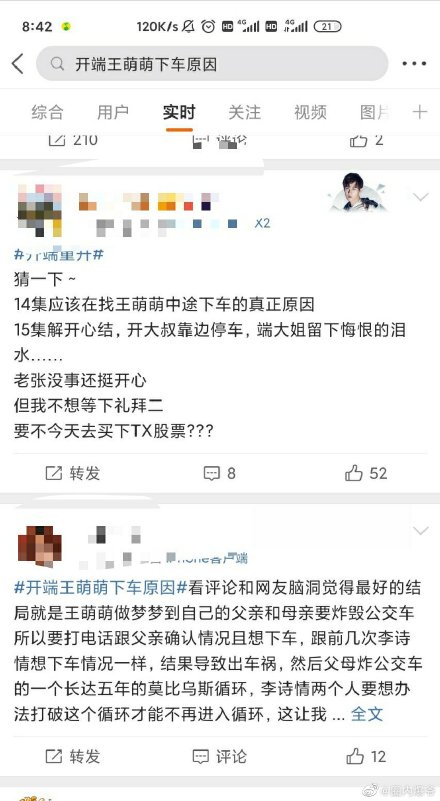Expand chevron menu on second post
Viewport: 440px width, 801px height.
(421, 531)
